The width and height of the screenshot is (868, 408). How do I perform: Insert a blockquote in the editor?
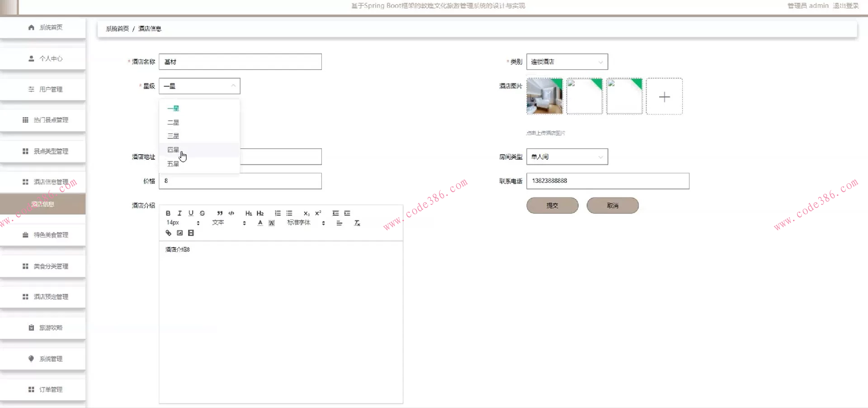(220, 213)
